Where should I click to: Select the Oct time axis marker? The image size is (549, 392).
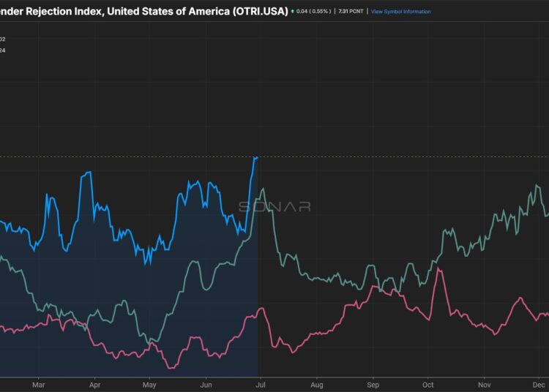click(x=428, y=384)
